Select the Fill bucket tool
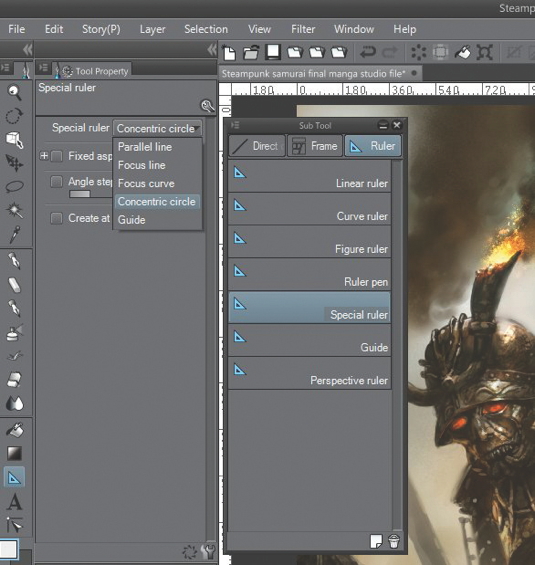 point(14,430)
